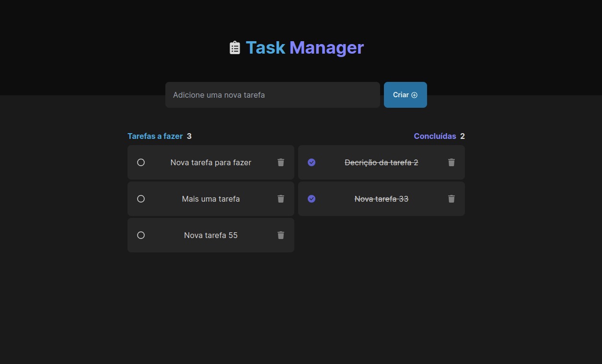The width and height of the screenshot is (602, 364).
Task: Mark 'Nova tarefa para fazer' as completed
Action: coord(141,162)
